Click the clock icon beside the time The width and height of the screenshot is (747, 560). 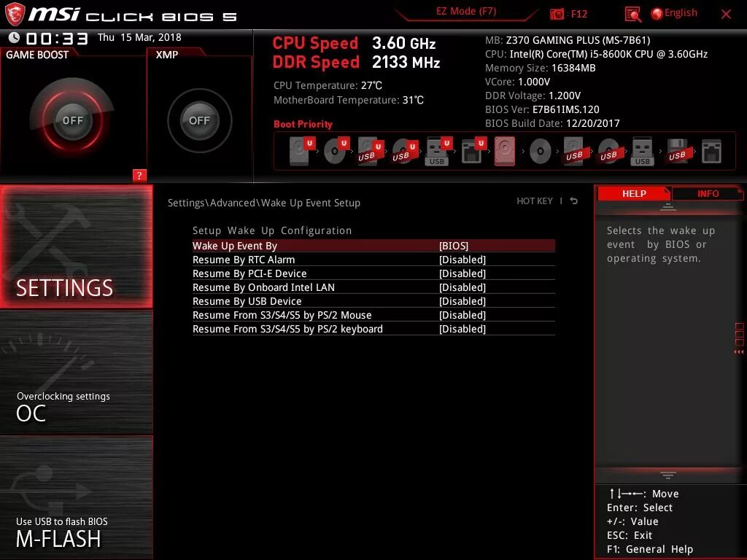coord(14,38)
